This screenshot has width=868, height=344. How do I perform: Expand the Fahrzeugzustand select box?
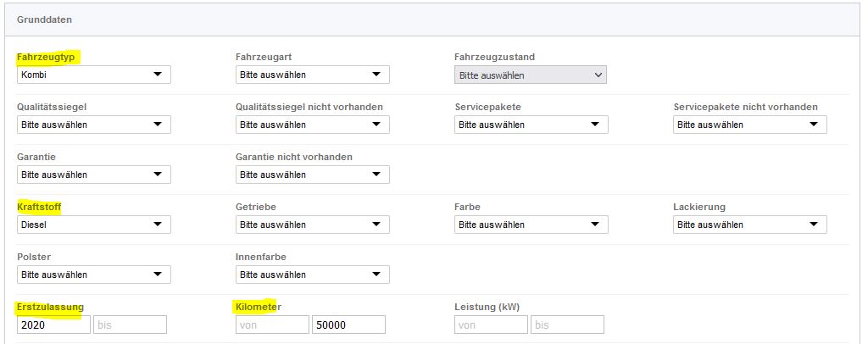531,75
